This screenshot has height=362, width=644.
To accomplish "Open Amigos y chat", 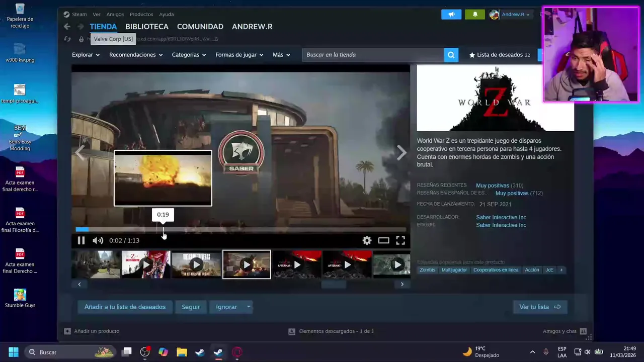I will click(565, 331).
